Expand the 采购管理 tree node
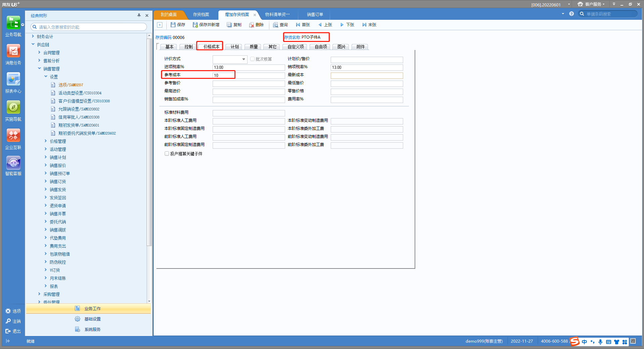The height and width of the screenshot is (349, 644). point(39,294)
